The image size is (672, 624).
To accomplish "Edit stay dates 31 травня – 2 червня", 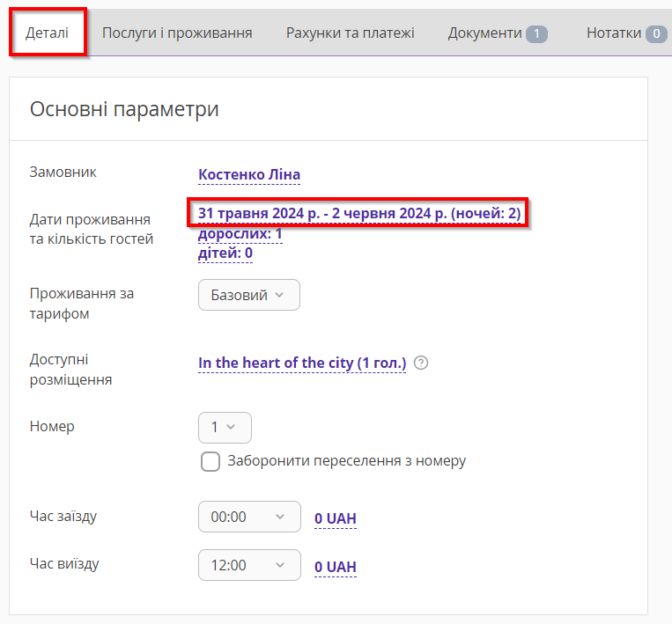I will [359, 213].
